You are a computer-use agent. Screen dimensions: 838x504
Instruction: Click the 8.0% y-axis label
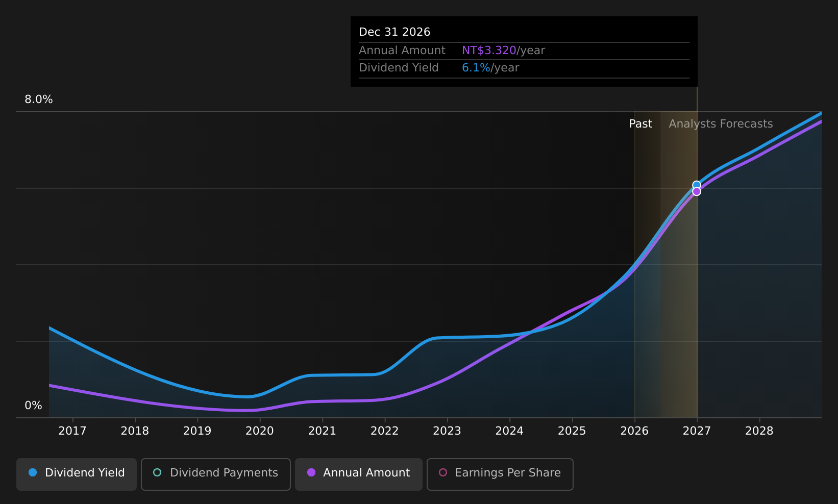click(x=39, y=99)
